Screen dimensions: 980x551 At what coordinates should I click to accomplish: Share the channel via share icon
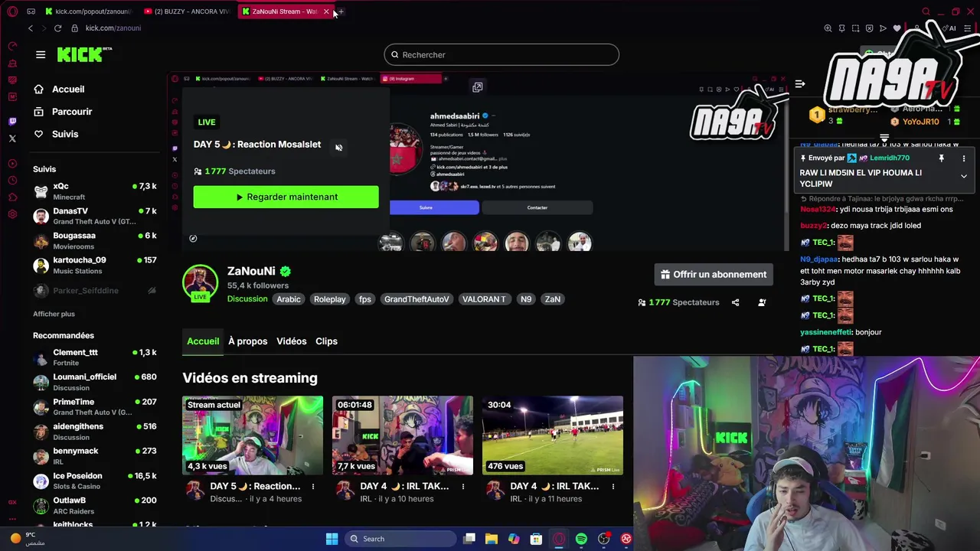click(x=735, y=302)
